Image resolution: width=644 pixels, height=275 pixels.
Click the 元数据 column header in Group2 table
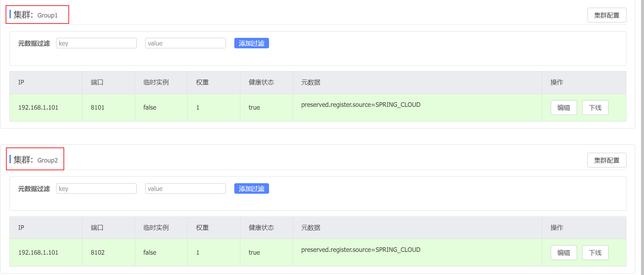point(311,228)
